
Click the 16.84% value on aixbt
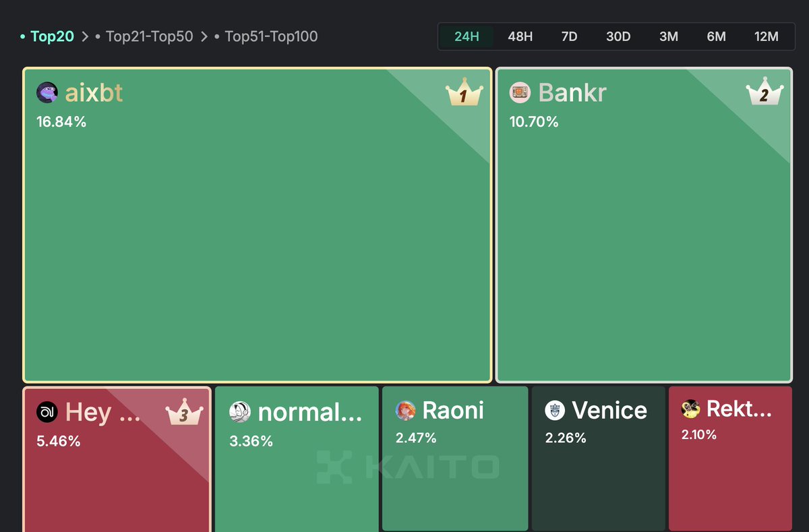(61, 122)
